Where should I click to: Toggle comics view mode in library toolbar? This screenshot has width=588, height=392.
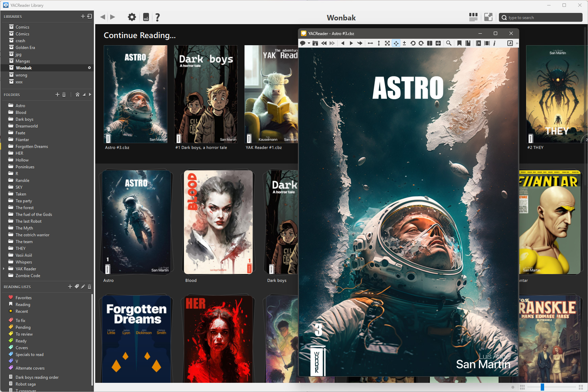click(473, 17)
